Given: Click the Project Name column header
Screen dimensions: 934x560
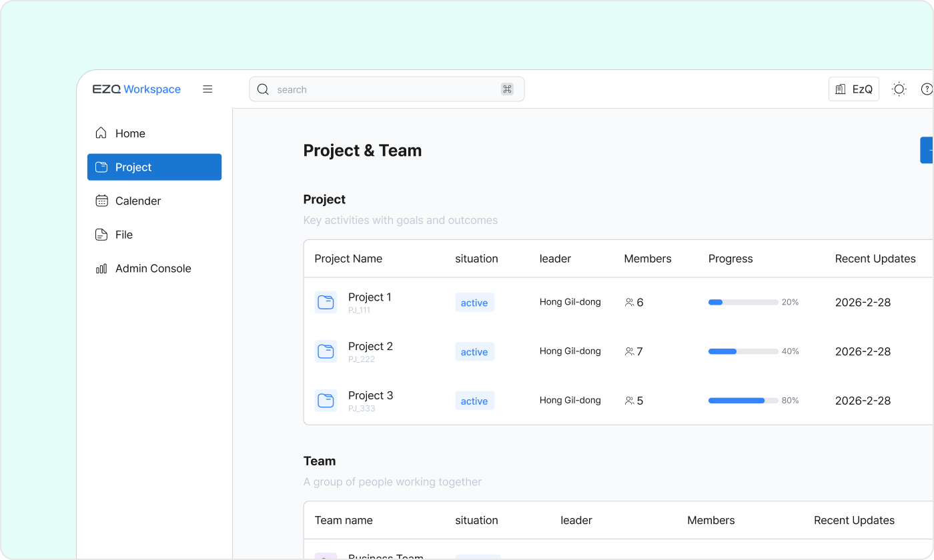Looking at the screenshot, I should click(348, 259).
